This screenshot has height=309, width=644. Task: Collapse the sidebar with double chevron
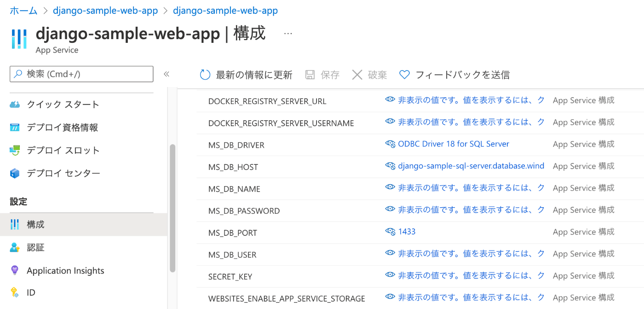167,74
